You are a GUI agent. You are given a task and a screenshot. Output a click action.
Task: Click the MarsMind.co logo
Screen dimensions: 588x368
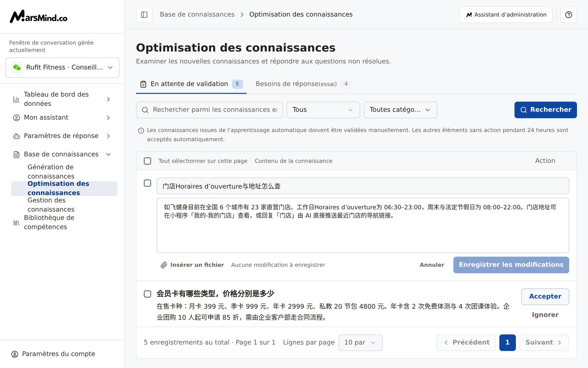click(x=39, y=17)
